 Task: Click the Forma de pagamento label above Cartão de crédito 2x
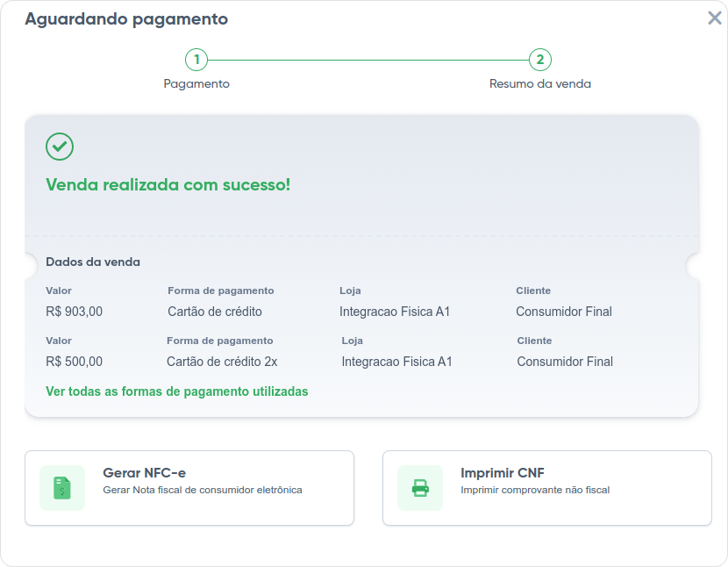pos(219,341)
